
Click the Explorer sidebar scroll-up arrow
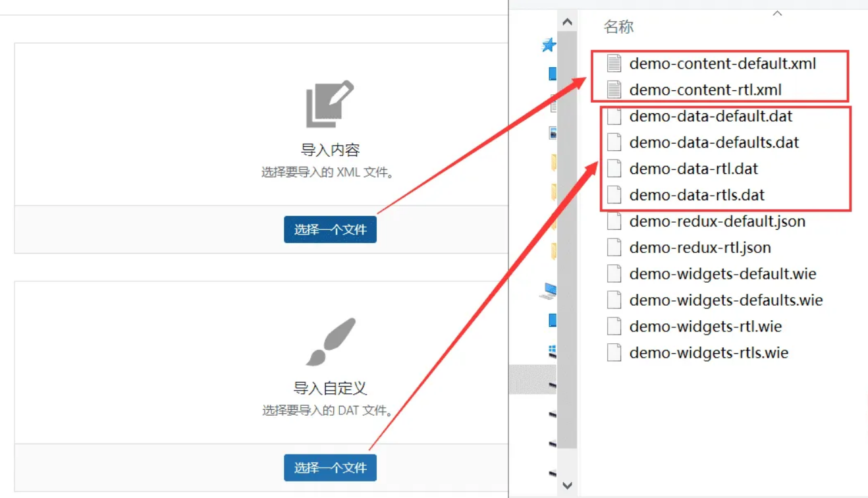tap(567, 22)
